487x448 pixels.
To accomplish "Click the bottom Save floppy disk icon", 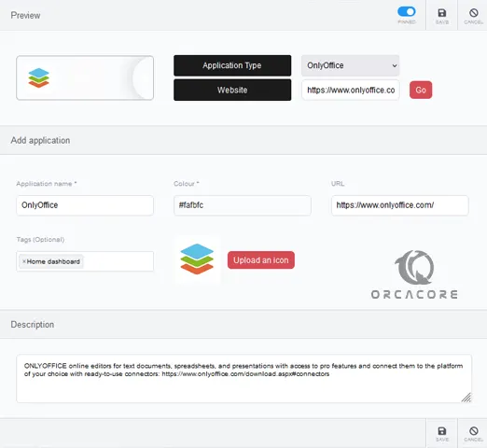I will pyautogui.click(x=442, y=431).
